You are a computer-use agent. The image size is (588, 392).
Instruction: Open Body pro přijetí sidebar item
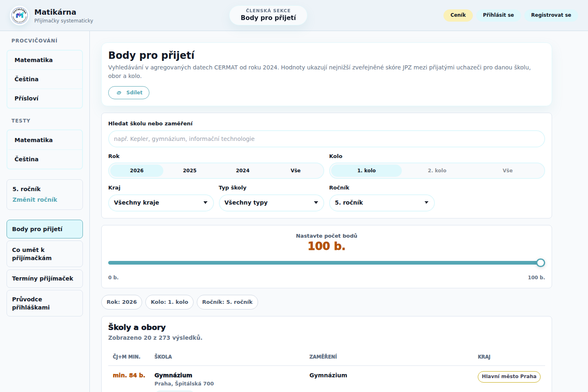(x=45, y=229)
